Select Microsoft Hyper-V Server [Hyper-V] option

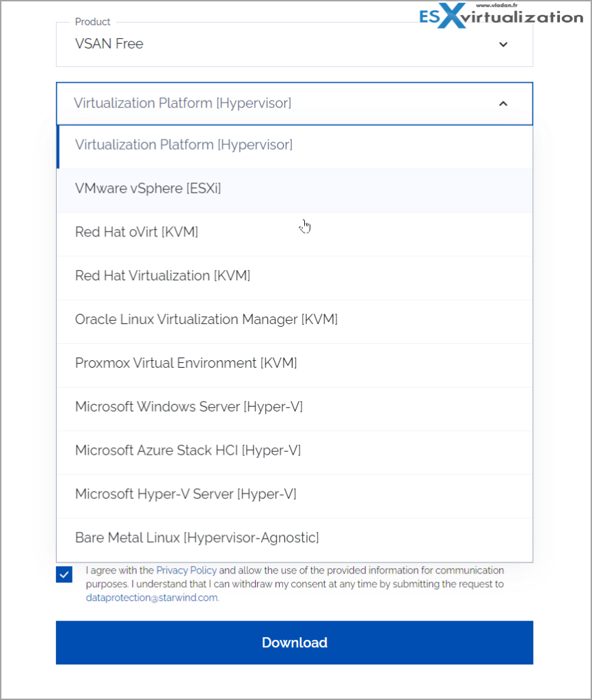click(x=185, y=494)
